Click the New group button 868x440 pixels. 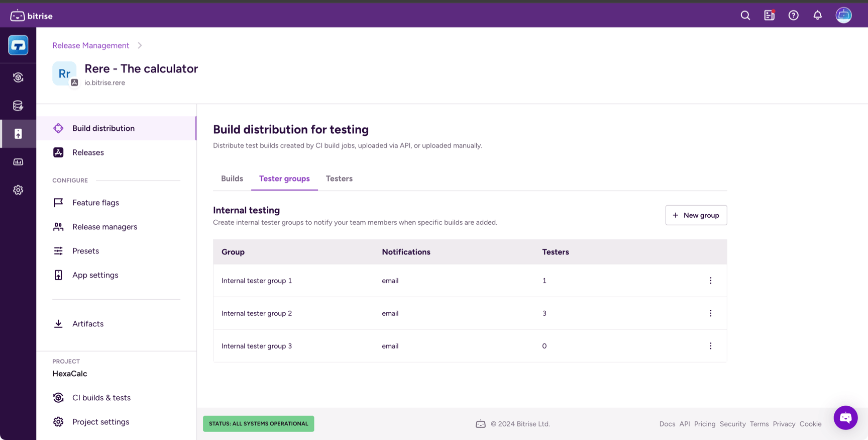[696, 215]
